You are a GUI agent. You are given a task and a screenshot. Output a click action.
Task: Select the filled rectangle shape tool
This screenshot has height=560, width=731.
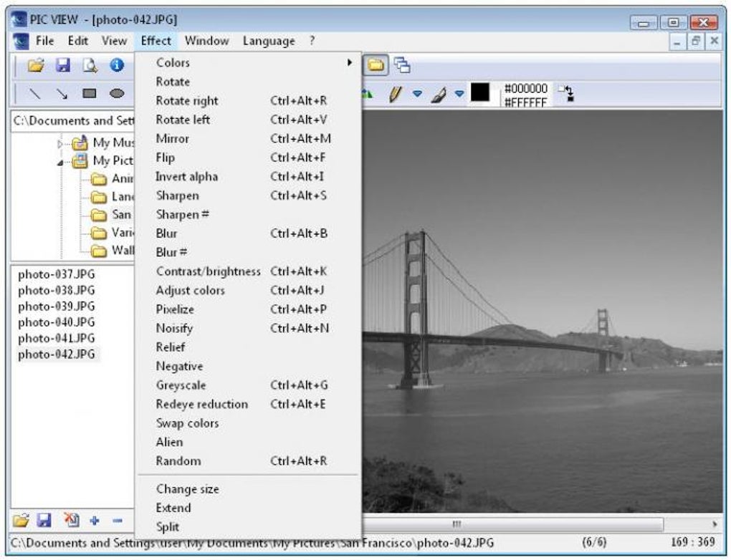89,93
